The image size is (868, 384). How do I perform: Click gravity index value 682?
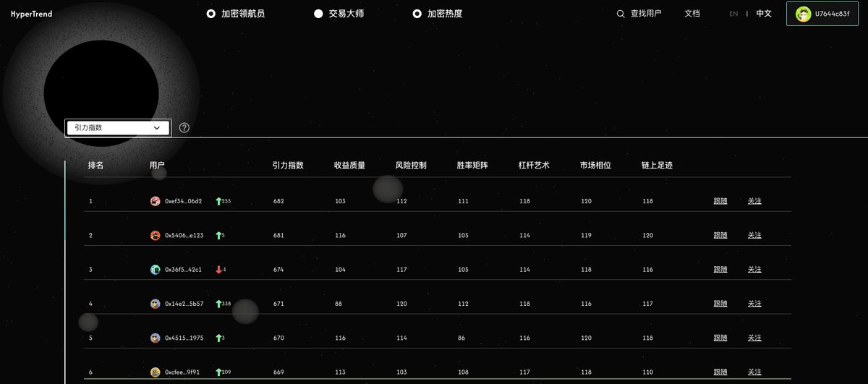point(278,201)
